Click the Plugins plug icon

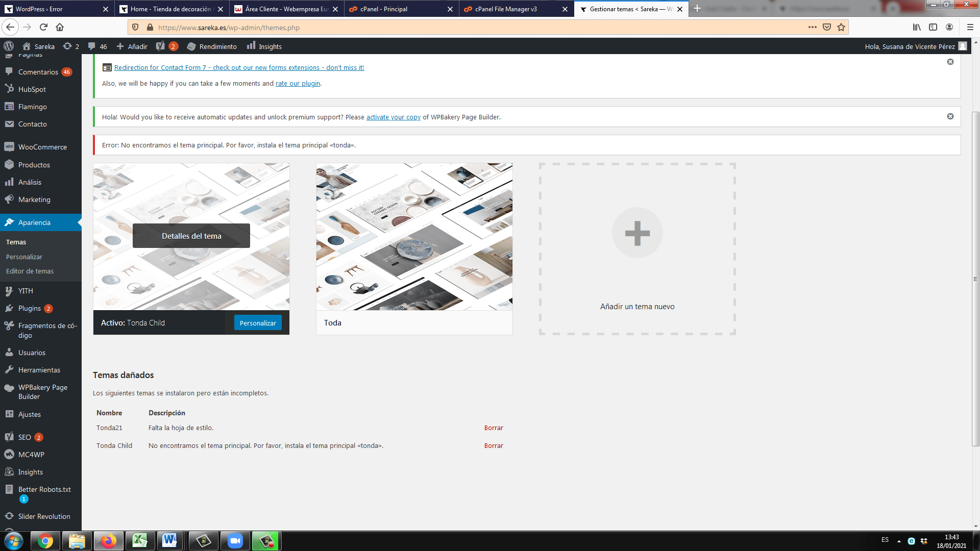coord(9,308)
